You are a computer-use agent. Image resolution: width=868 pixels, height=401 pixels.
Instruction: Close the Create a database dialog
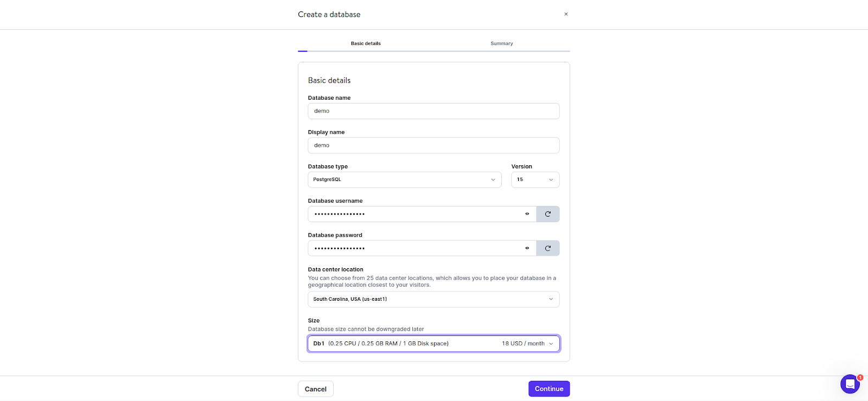(x=566, y=14)
